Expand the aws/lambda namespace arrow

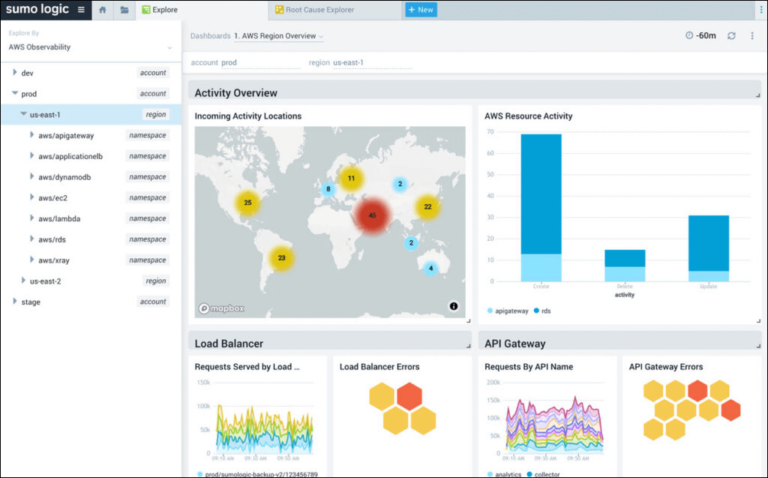32,218
